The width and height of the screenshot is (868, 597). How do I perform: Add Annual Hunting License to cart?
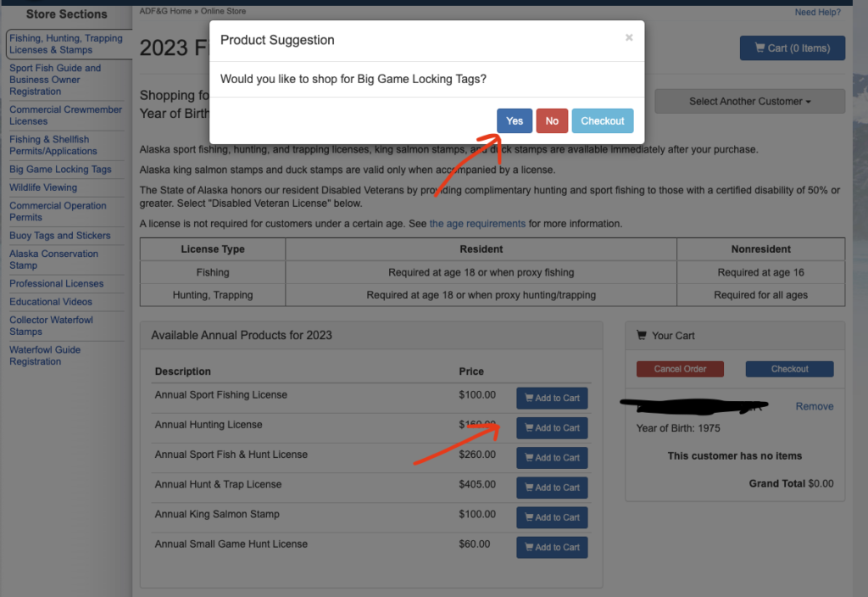[552, 428]
